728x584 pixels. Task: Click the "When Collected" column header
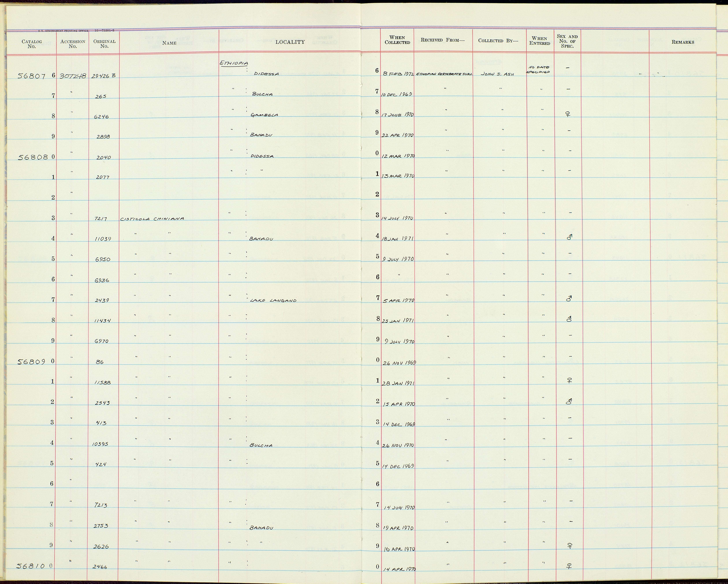(x=397, y=40)
